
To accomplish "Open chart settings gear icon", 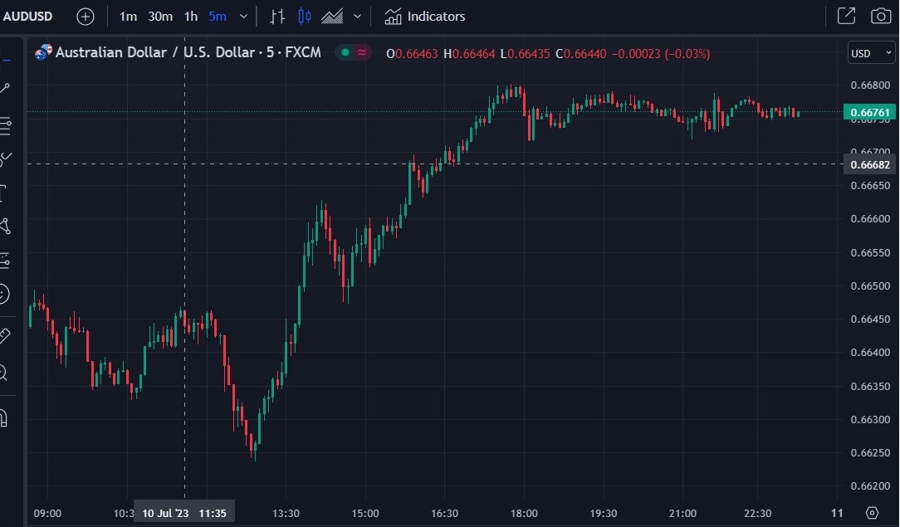I will pos(872,513).
